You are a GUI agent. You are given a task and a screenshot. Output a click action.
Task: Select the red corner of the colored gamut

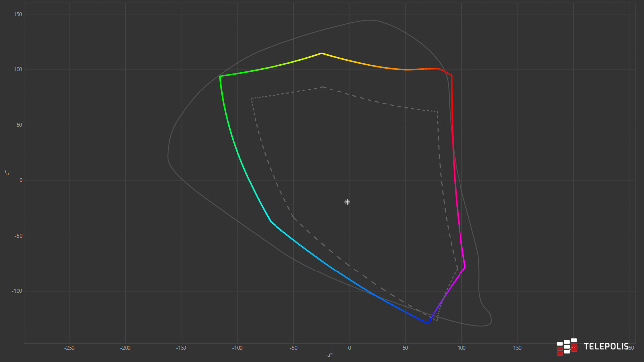[x=451, y=76]
